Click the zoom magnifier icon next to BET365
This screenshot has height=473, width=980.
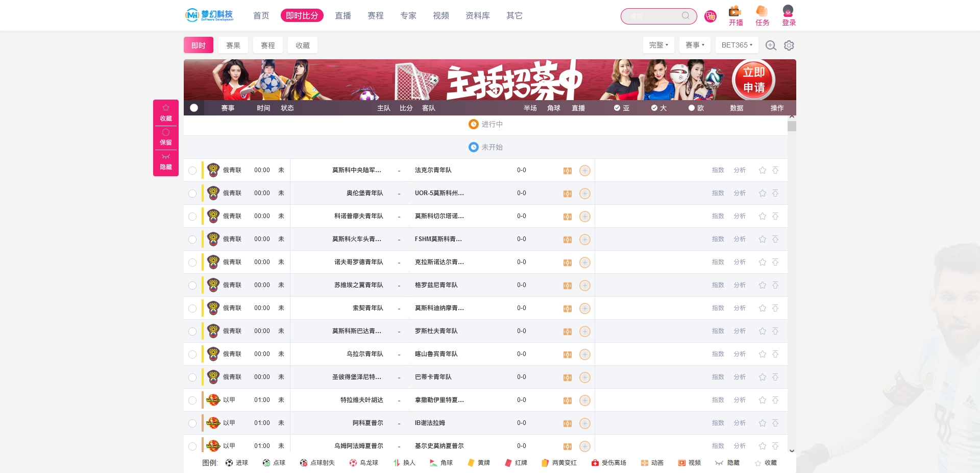771,45
